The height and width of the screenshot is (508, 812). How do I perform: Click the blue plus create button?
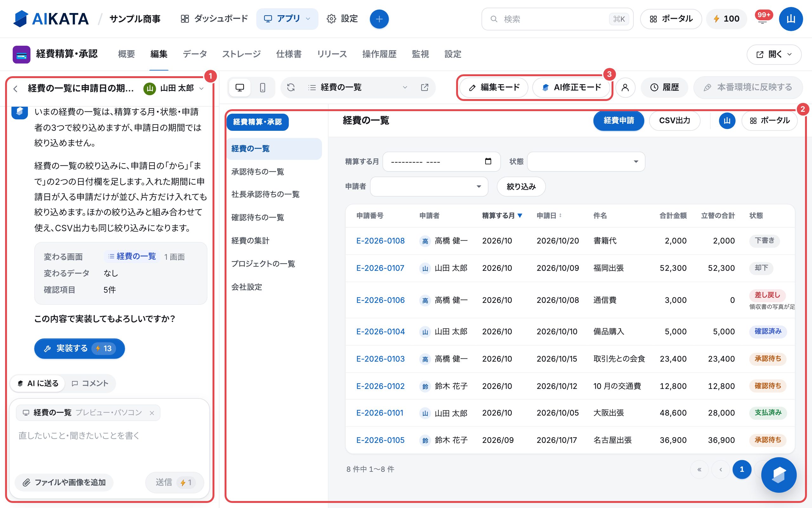tap(379, 19)
